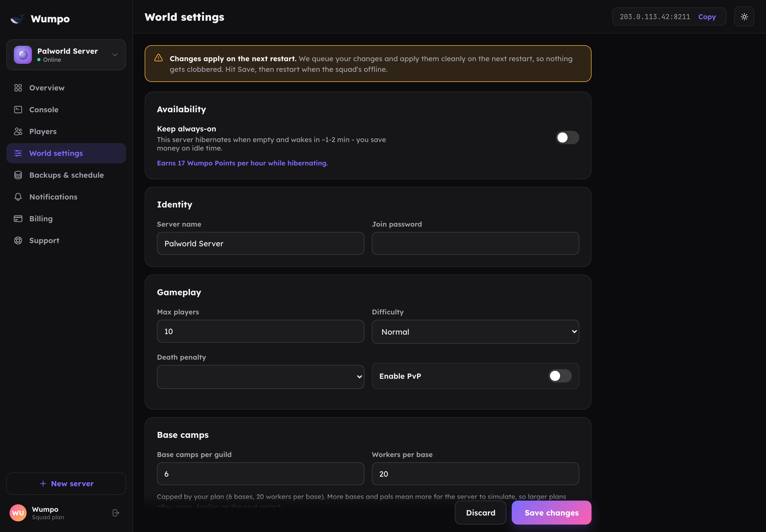The width and height of the screenshot is (766, 532).
Task: Click the Join password input field
Action: 475,243
